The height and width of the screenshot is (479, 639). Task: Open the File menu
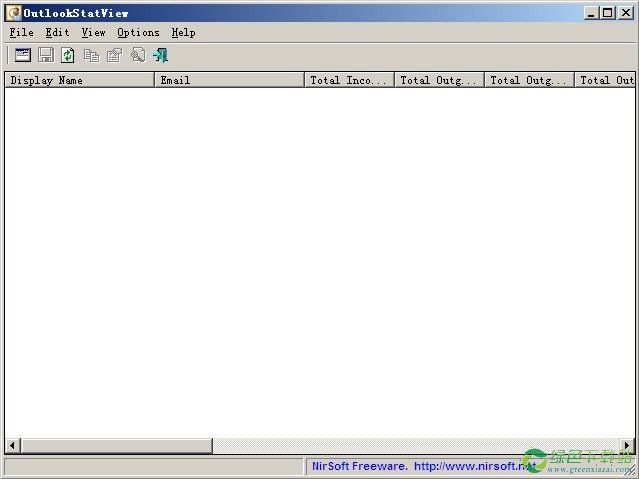tap(21, 33)
